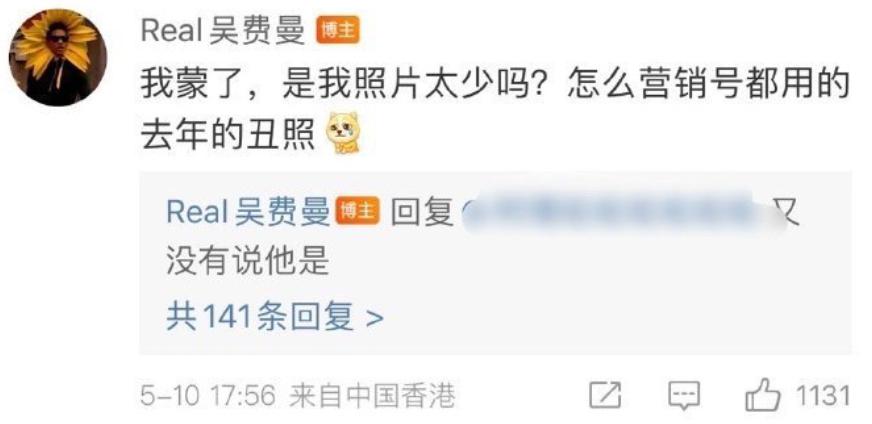Tap the crying dog emoji sticker
872x424 pixels.
tap(343, 134)
